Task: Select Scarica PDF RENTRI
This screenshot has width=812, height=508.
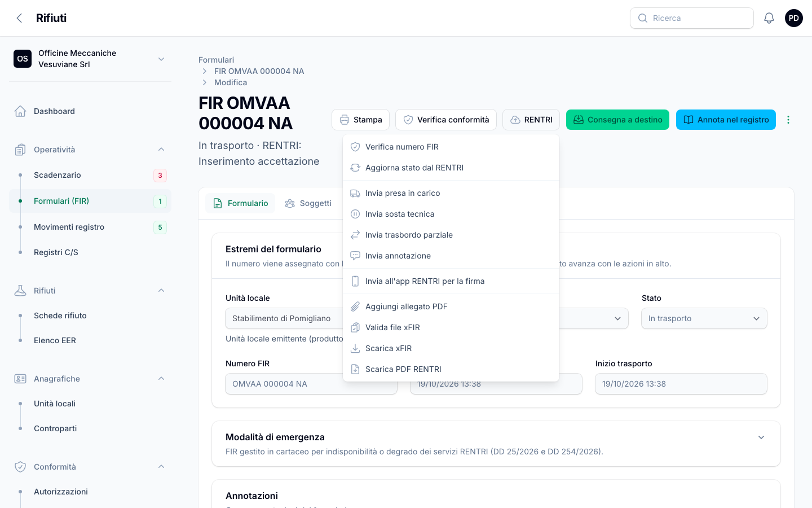Action: click(x=451, y=369)
